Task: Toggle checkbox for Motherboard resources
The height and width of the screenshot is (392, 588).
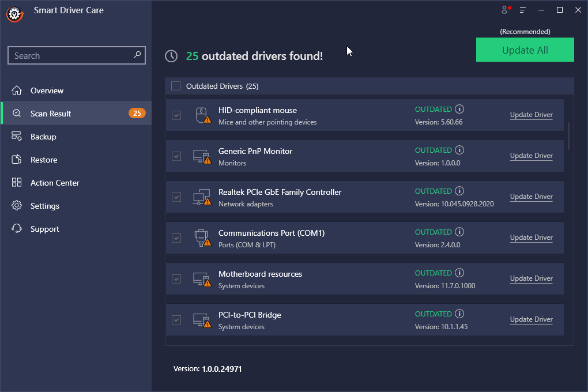Action: click(176, 279)
